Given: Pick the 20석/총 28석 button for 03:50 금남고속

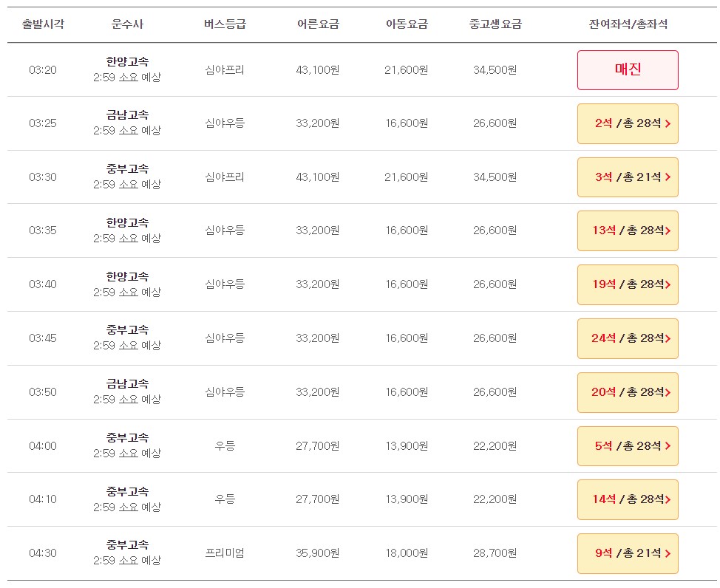Looking at the screenshot, I should point(627,392).
